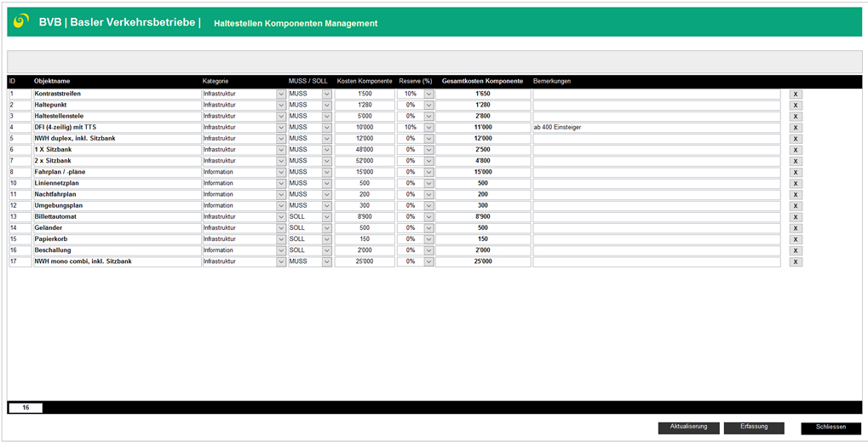The height and width of the screenshot is (442, 868).
Task: Delete the NWH mono combi row via X
Action: click(796, 261)
